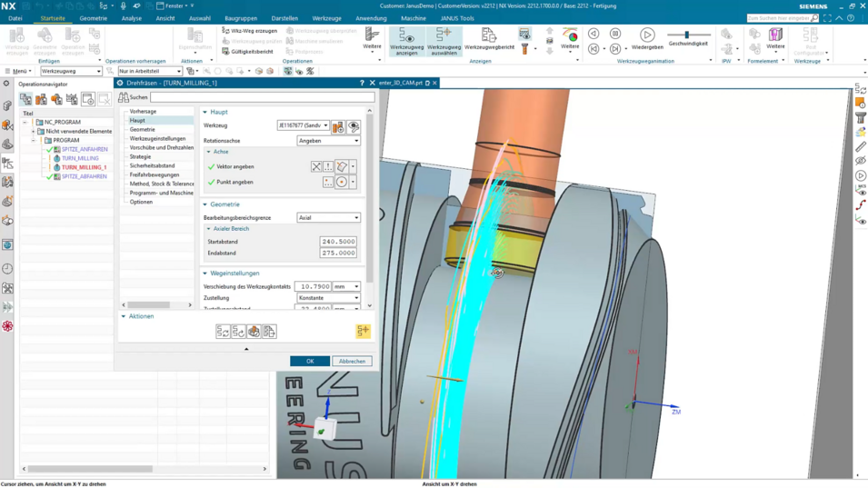Click the Wkz-Weg erzeugen icon in ribbon
This screenshot has width=868, height=488.
click(225, 30)
